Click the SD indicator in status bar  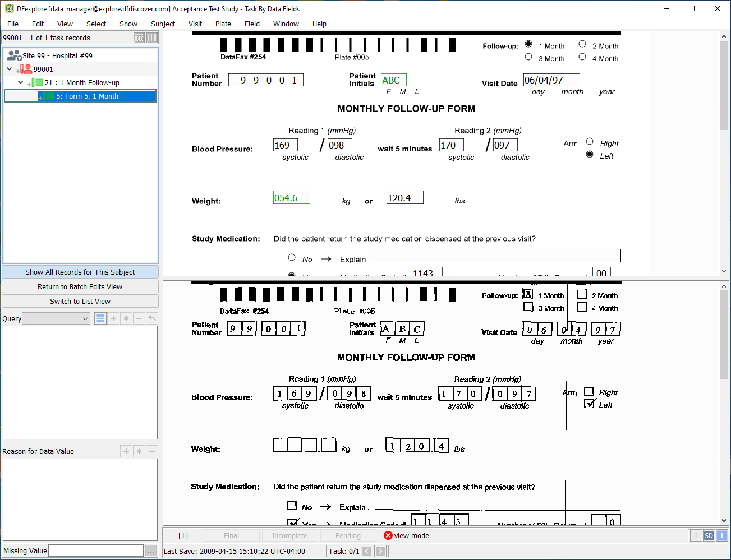(x=709, y=536)
